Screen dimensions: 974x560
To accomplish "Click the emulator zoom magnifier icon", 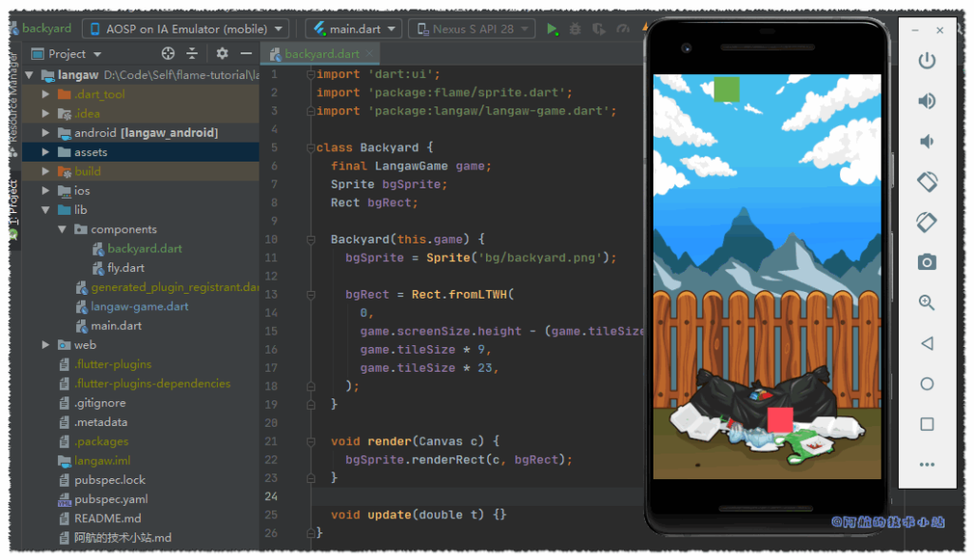I will coord(926,302).
